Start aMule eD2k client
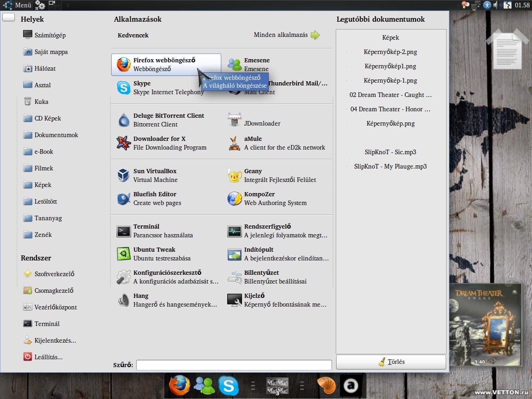This screenshot has height=399, width=532. coord(278,143)
